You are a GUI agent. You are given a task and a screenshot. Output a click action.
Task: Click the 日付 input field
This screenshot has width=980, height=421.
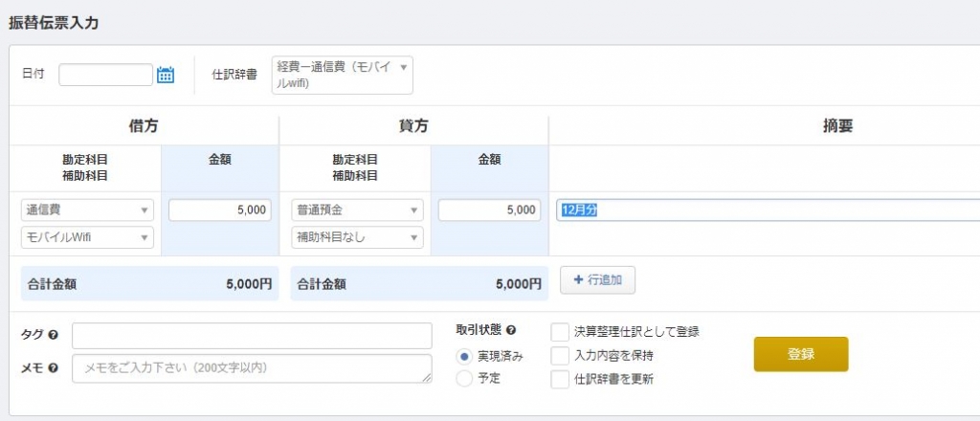pos(105,75)
